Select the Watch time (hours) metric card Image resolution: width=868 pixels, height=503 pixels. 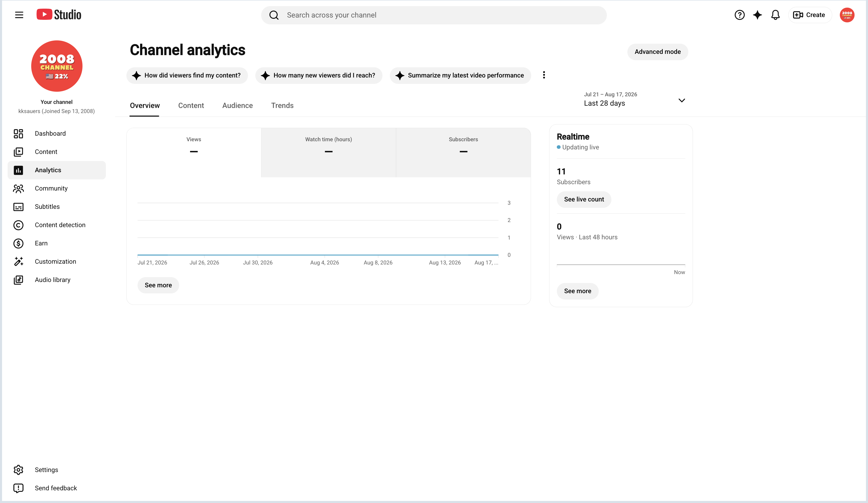pos(328,152)
